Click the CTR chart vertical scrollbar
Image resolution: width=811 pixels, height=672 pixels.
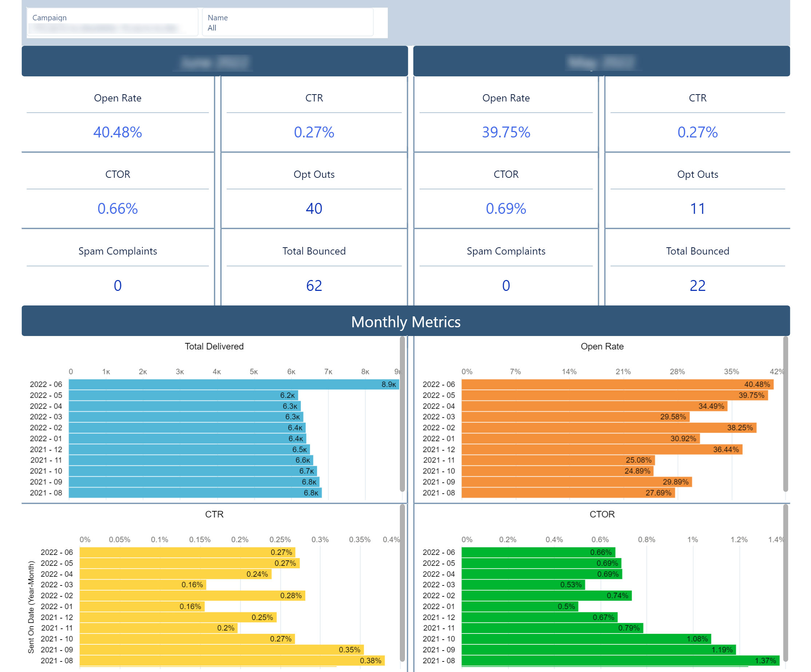(402, 583)
